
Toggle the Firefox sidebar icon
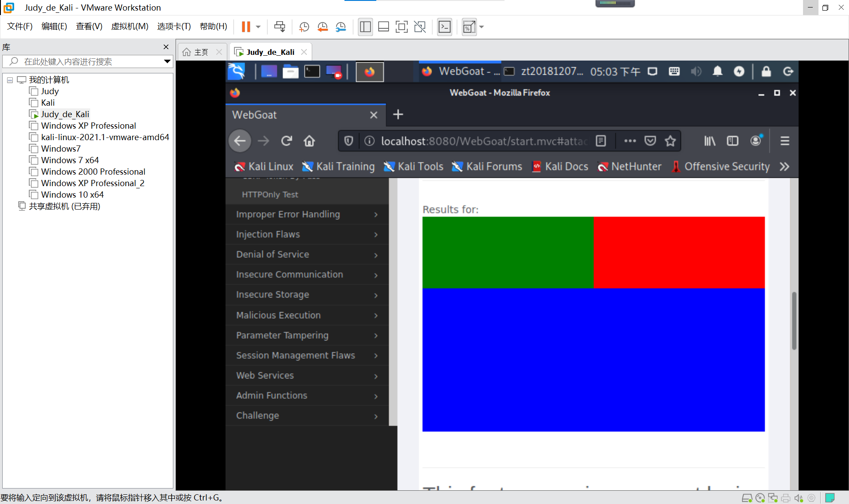pos(733,141)
